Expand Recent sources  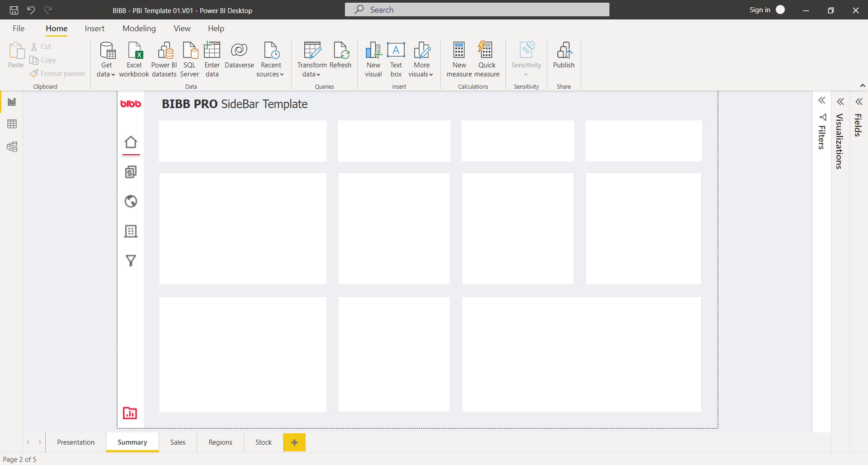pos(270,59)
